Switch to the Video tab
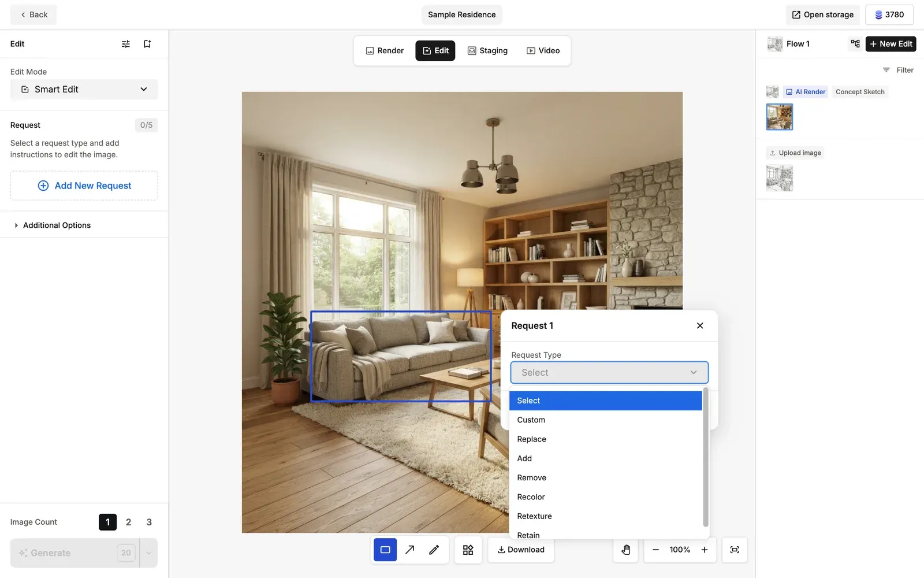The height and width of the screenshot is (578, 924). click(x=543, y=51)
